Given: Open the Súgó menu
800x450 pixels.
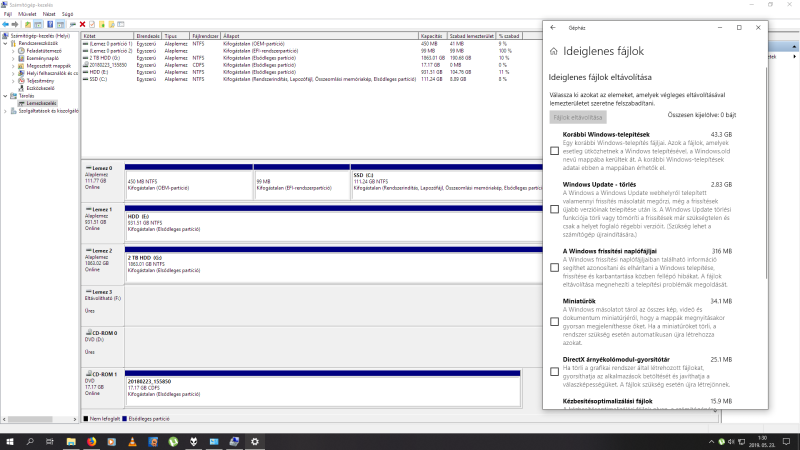Looking at the screenshot, I should (67, 14).
